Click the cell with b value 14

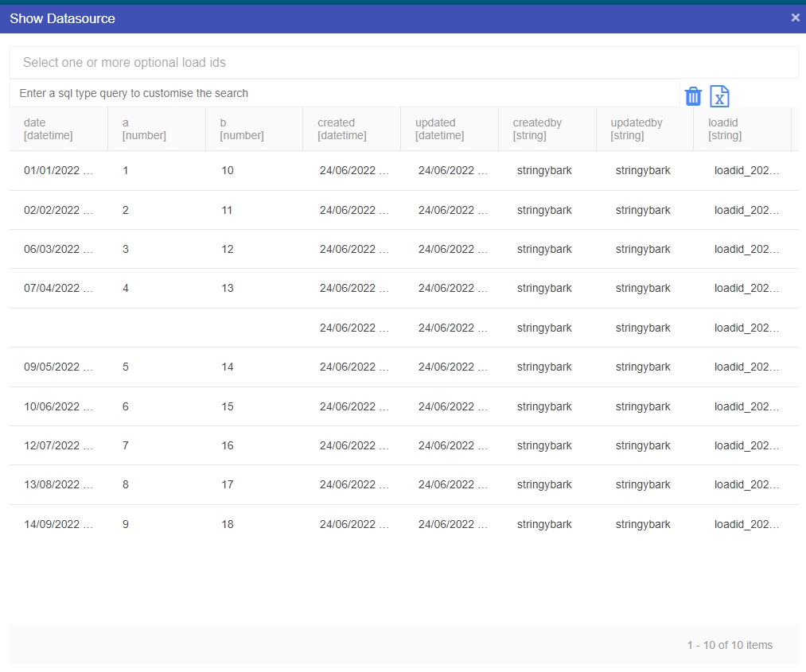point(228,367)
